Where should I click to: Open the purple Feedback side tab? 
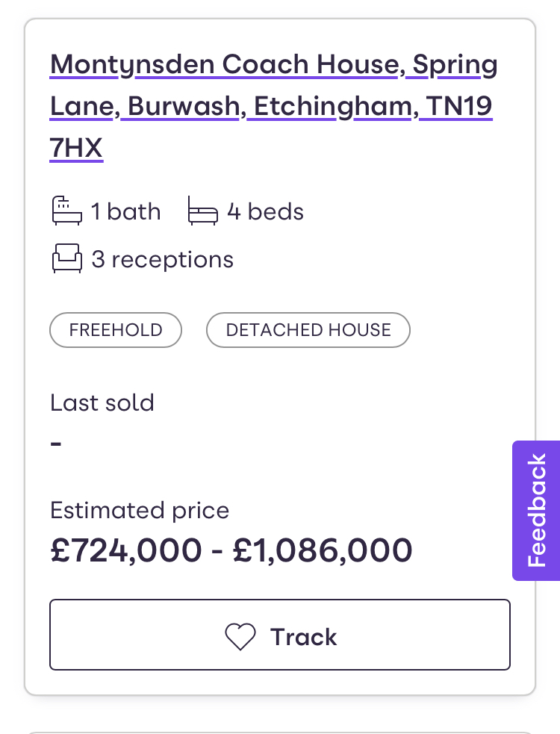tap(536, 510)
